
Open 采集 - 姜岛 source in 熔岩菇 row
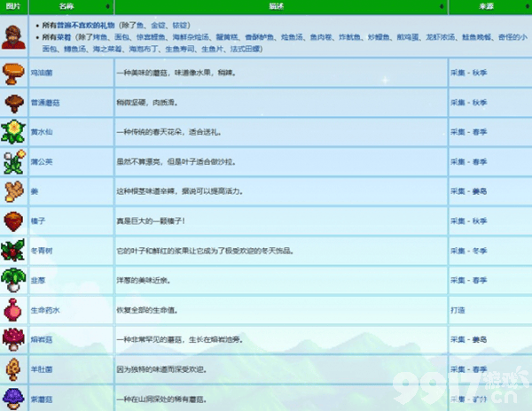coord(469,339)
